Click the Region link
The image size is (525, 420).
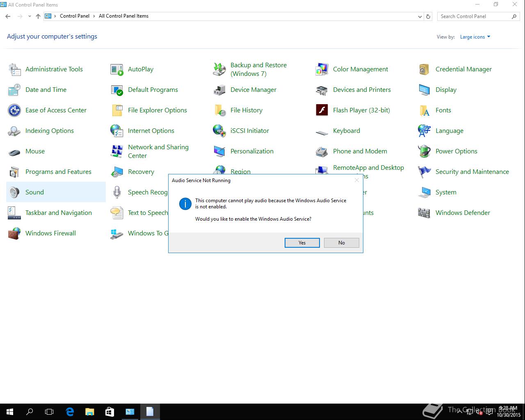pyautogui.click(x=240, y=171)
